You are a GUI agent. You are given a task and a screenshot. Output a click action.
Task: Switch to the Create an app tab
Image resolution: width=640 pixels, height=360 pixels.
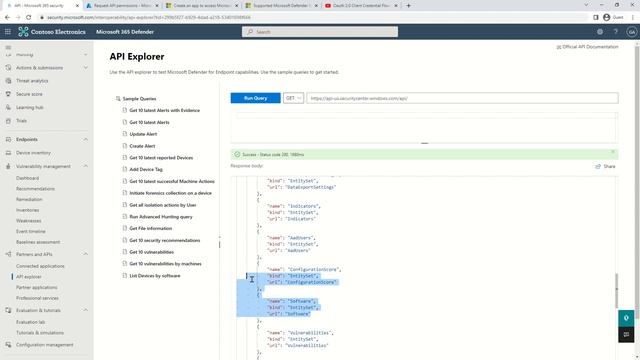click(x=202, y=6)
